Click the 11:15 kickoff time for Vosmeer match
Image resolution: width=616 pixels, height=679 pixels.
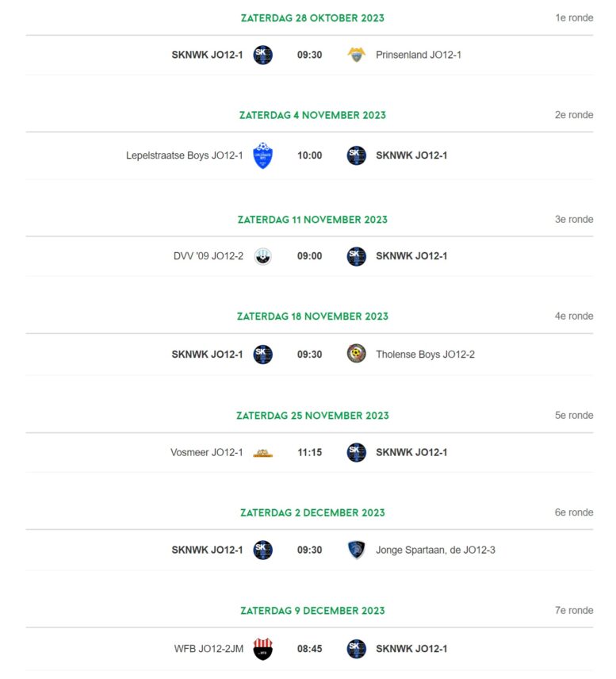309,452
